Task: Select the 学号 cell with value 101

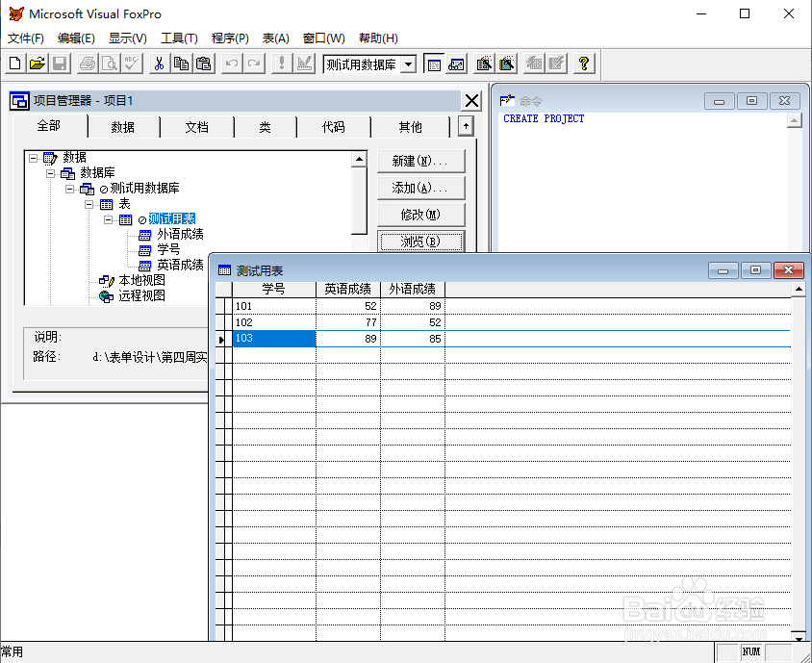Action: pos(274,306)
